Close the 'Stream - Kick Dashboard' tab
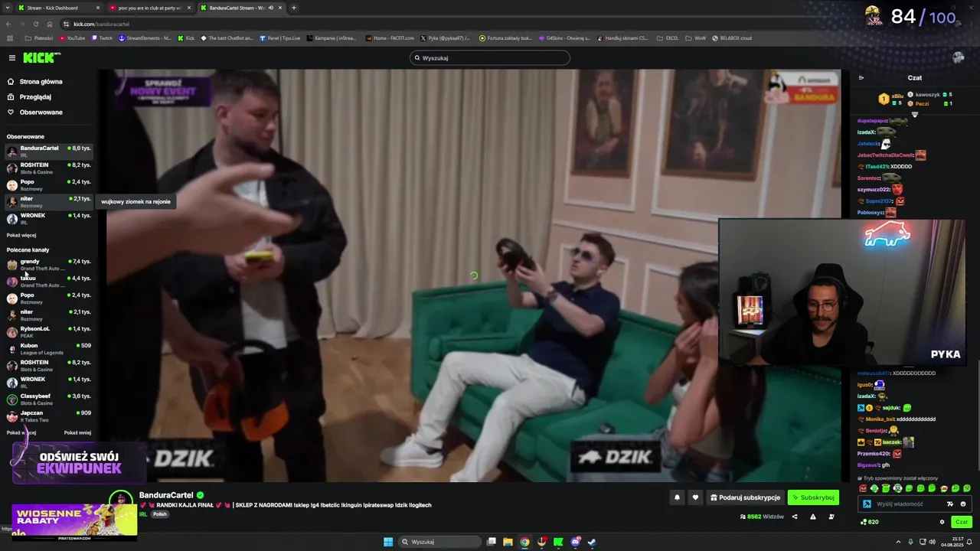 pyautogui.click(x=98, y=8)
